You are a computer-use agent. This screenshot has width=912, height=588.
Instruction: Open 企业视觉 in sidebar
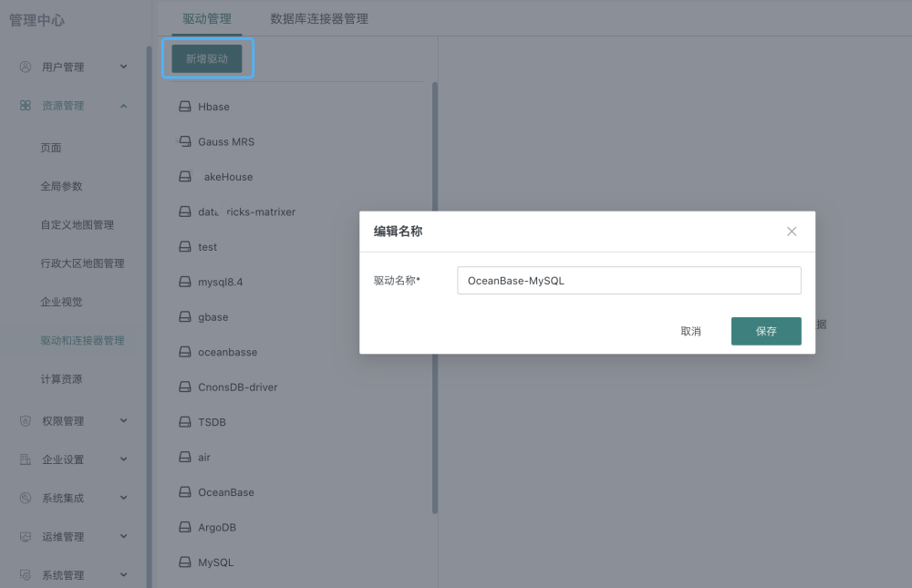point(61,301)
